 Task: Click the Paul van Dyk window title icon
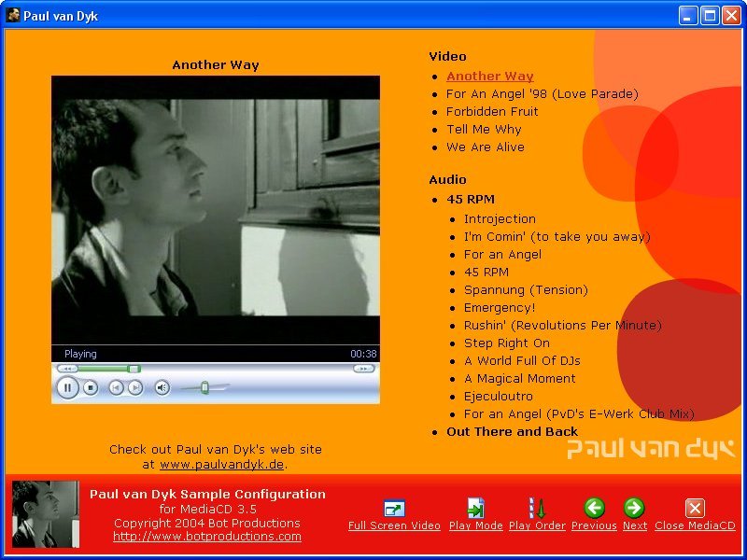pyautogui.click(x=13, y=15)
